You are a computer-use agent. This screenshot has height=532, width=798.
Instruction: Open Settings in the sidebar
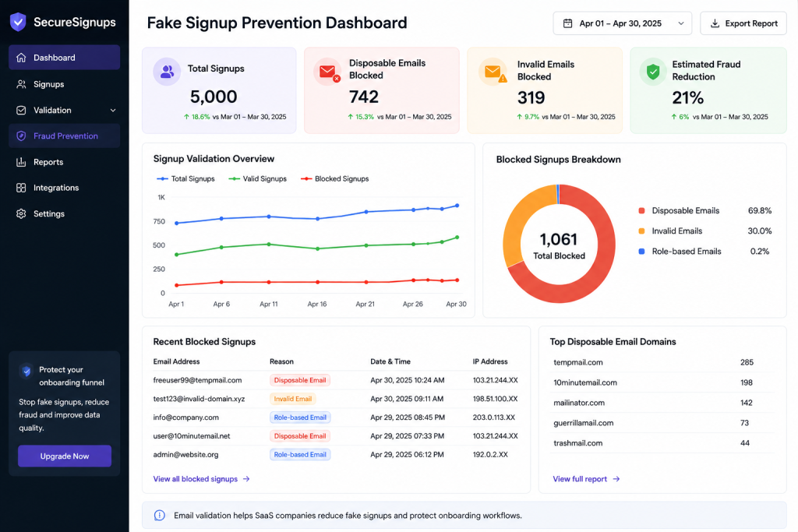64,213
